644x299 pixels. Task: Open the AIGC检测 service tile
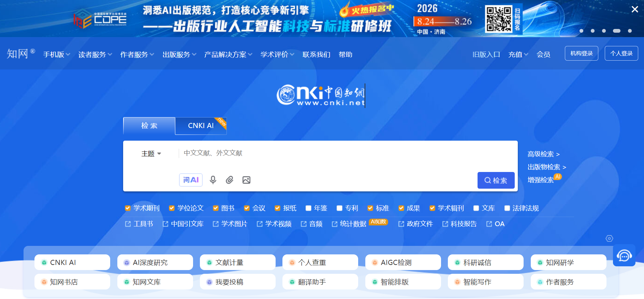point(403,262)
